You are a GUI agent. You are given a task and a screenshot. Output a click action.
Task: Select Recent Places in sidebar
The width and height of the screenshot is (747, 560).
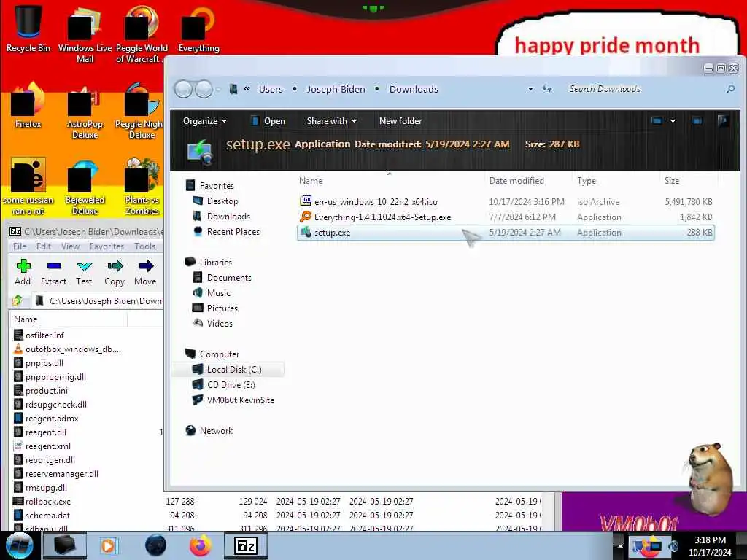(233, 231)
